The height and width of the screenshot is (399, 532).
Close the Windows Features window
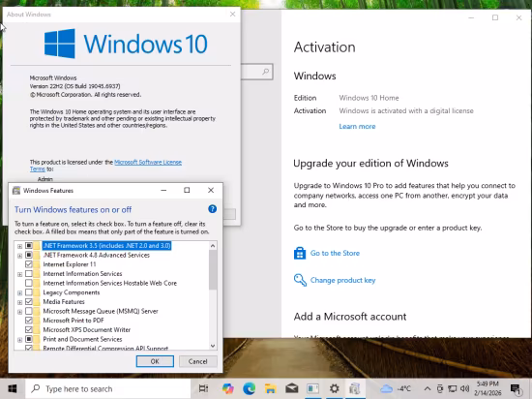[x=211, y=190]
